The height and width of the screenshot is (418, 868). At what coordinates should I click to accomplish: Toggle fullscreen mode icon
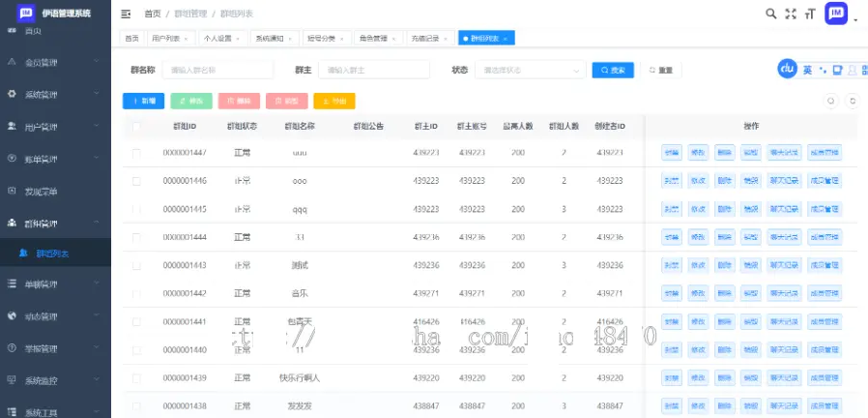(791, 14)
